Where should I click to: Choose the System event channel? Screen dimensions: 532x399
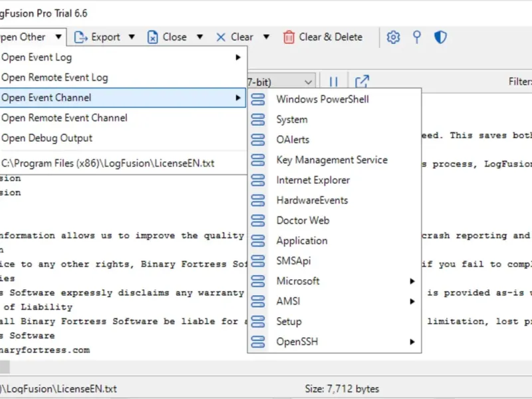coord(334,120)
